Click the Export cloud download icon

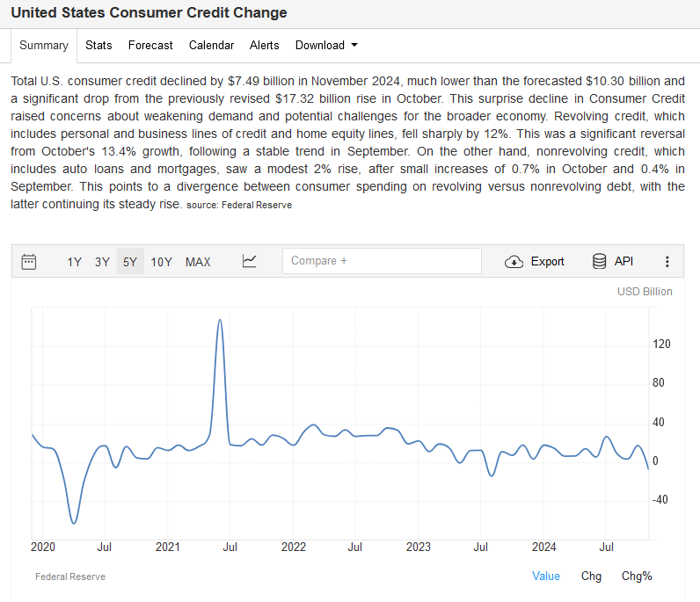514,261
